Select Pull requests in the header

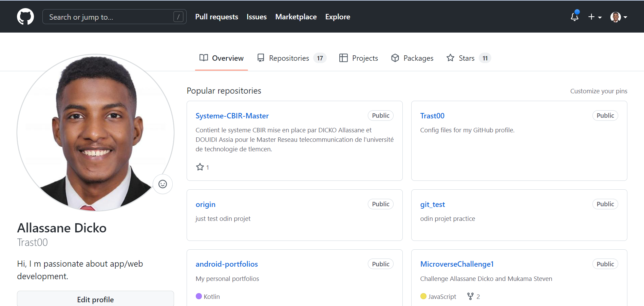pos(216,17)
